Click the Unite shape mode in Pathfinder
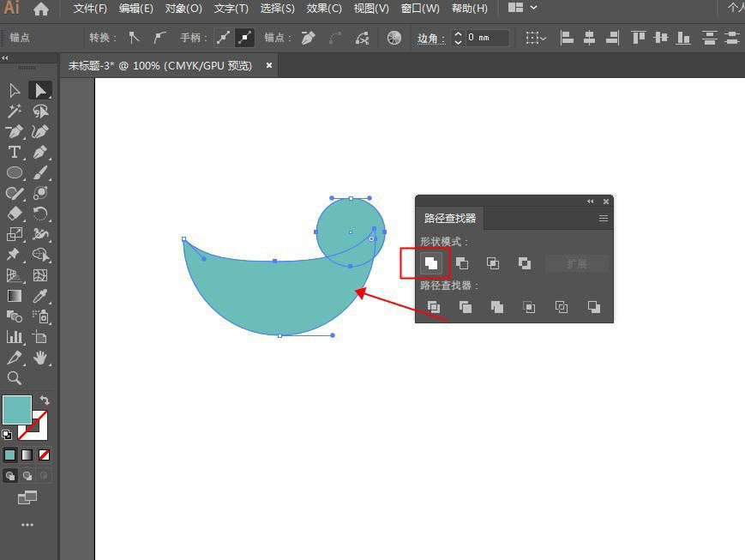This screenshot has width=745, height=560. (431, 263)
